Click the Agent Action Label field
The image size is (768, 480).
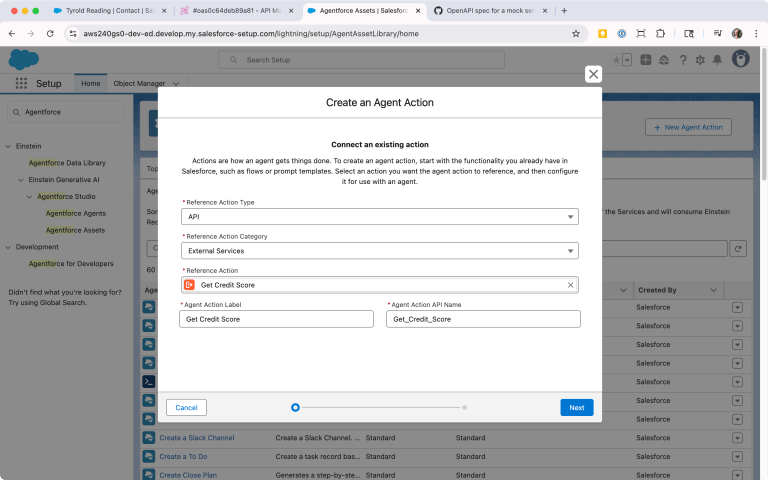276,319
